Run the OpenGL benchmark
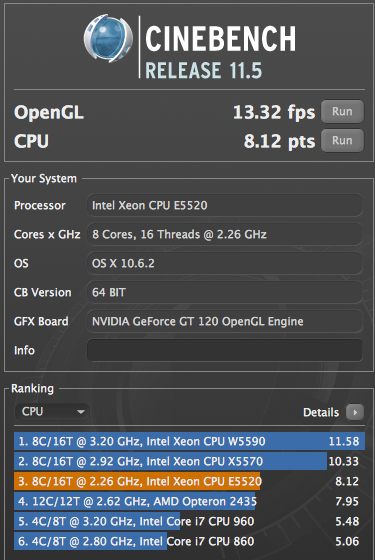This screenshot has width=375, height=560. click(x=342, y=111)
